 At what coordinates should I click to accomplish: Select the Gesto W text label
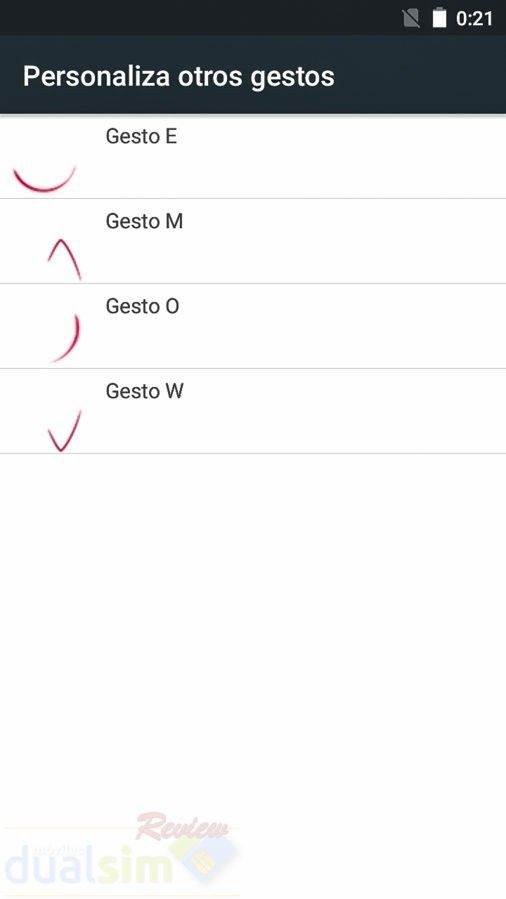(x=144, y=391)
